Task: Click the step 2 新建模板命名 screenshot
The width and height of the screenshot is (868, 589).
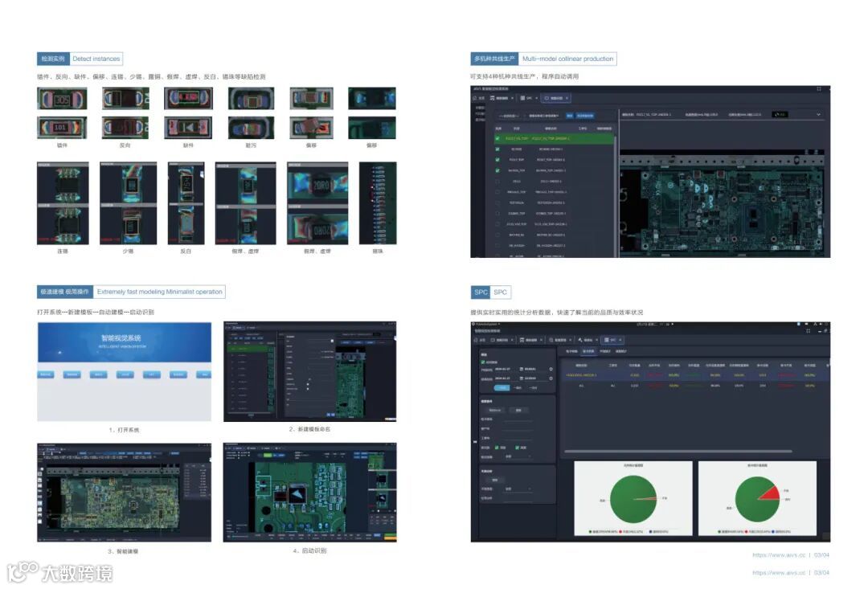Action: [310, 371]
